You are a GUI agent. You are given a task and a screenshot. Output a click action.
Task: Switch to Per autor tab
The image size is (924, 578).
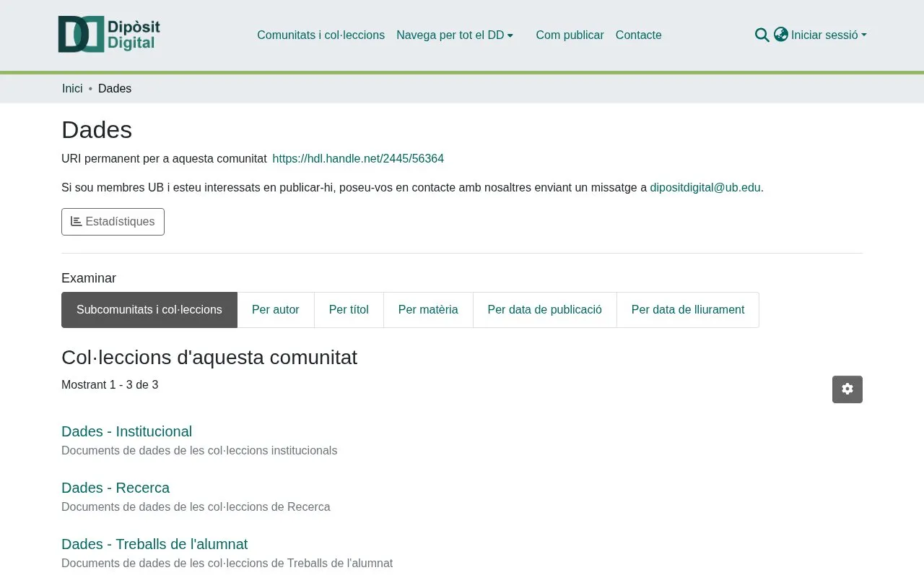coord(276,310)
